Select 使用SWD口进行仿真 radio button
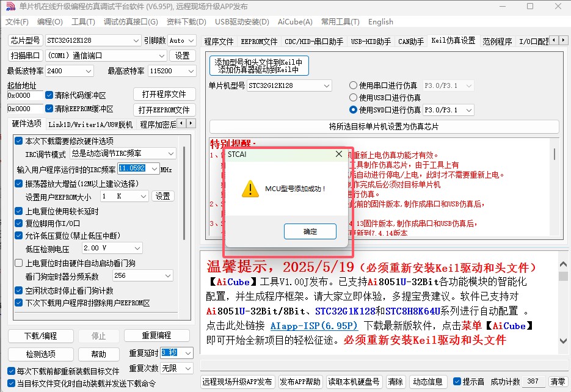Image resolution: width=571 pixels, height=392 pixels. pyautogui.click(x=353, y=109)
